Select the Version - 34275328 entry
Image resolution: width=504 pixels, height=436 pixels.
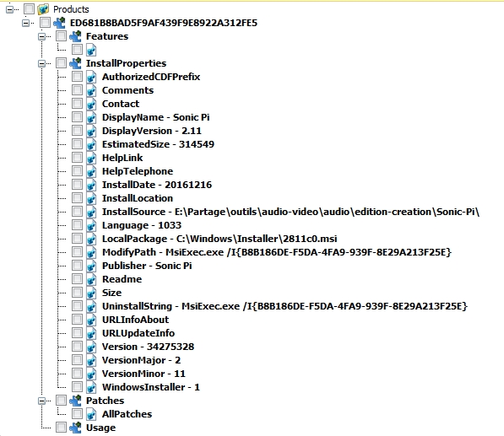[149, 347]
